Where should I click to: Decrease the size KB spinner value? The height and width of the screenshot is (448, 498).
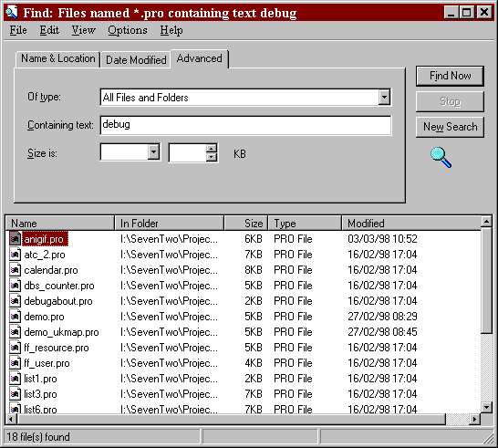212,157
